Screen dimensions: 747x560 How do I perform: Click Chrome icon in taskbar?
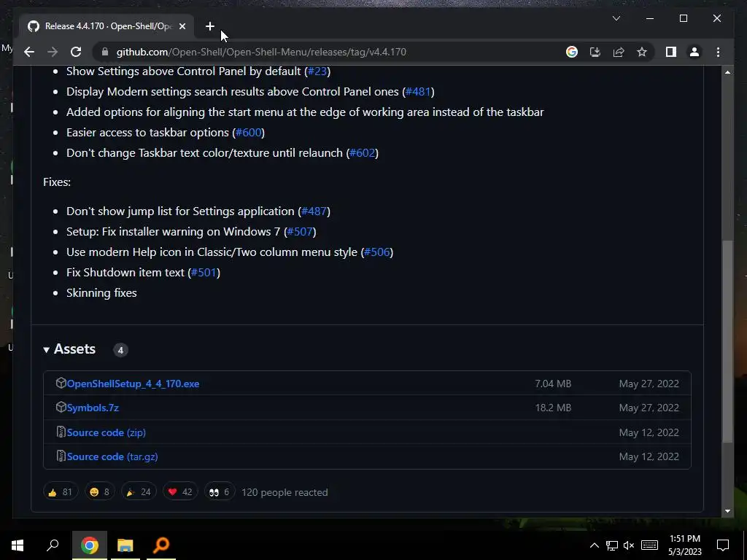(x=90, y=545)
